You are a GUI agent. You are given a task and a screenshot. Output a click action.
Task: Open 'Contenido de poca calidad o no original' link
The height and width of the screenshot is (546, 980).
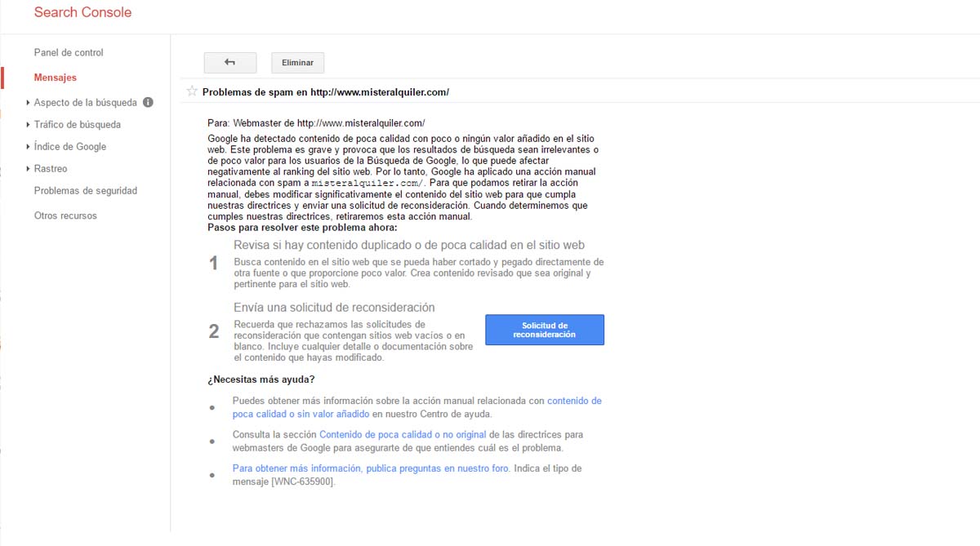[403, 435]
